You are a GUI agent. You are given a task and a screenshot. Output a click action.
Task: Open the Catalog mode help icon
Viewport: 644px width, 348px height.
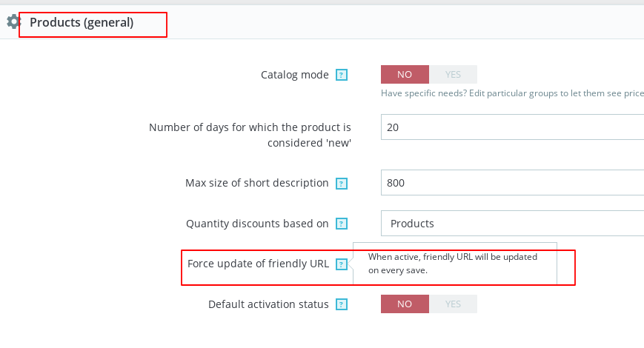pyautogui.click(x=342, y=75)
